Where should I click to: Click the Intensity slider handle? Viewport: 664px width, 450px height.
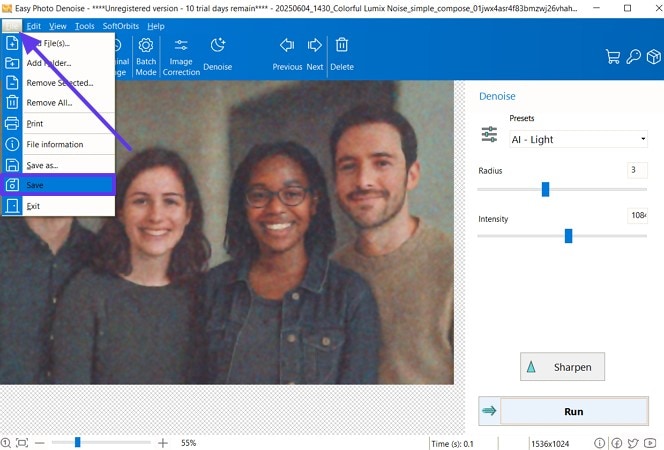[568, 236]
